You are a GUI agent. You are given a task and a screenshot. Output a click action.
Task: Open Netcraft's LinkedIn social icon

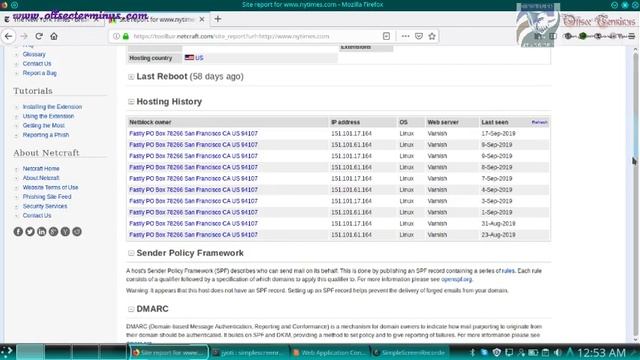click(42, 231)
